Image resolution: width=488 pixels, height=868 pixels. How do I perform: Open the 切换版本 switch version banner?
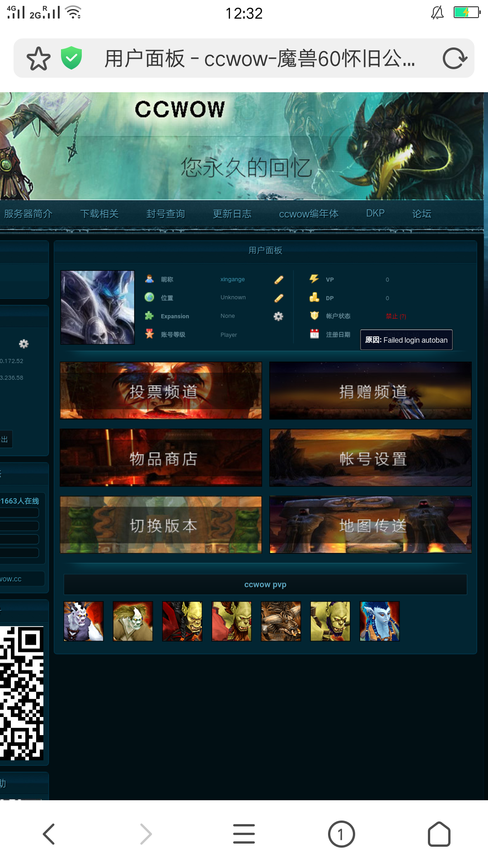click(x=161, y=525)
